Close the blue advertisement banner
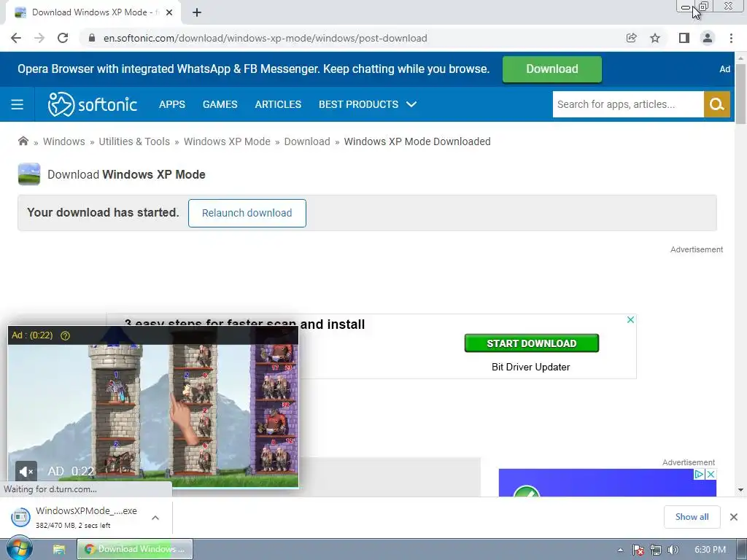Screen dimensions: 747x560 [711, 474]
